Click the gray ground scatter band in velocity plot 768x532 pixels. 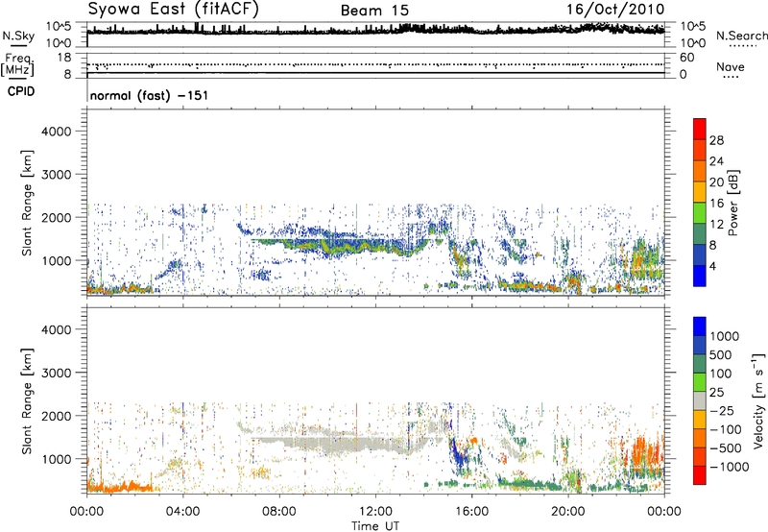(x=343, y=444)
